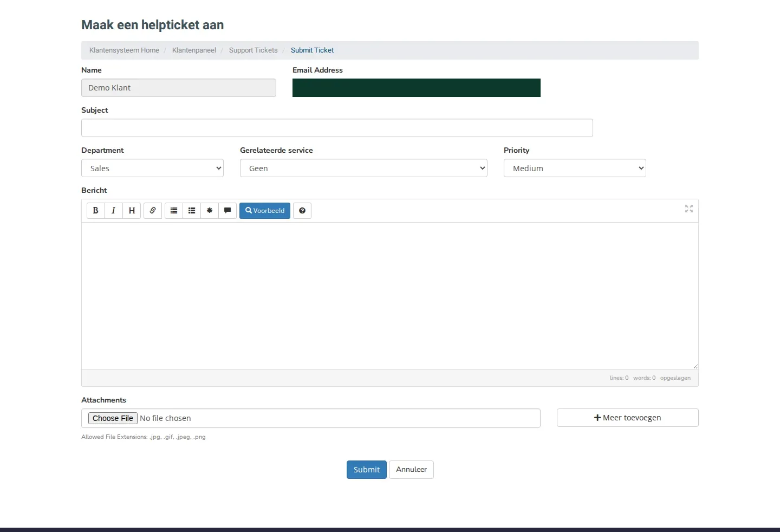The image size is (780, 532).
Task: Open Klantenpaneel breadcrumb link
Action: [194, 50]
